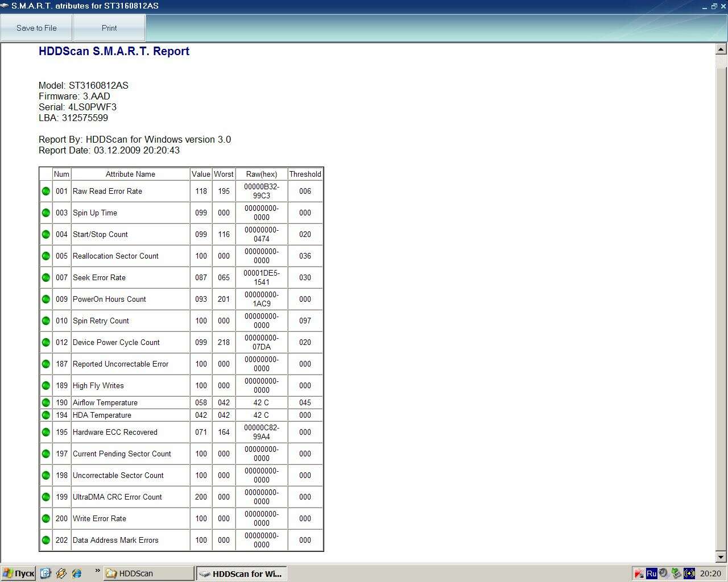Click the UltraDMA CRC Error Count attribute name

pyautogui.click(x=117, y=497)
